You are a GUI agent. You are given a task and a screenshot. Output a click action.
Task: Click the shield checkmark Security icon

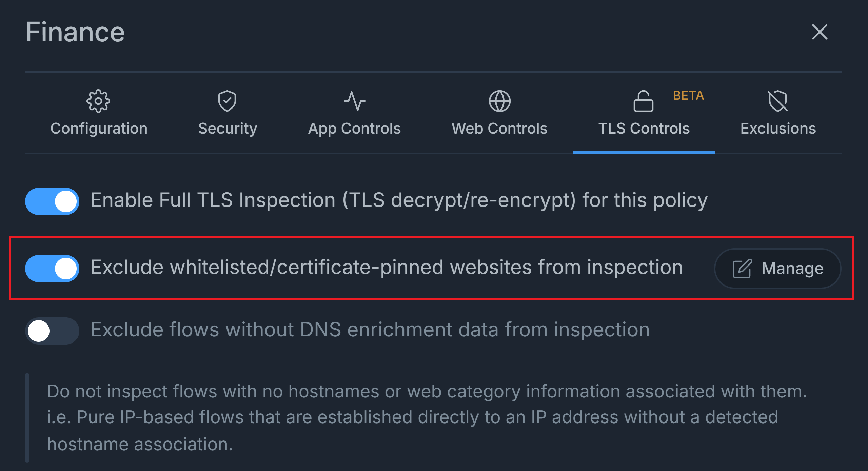coord(227,101)
